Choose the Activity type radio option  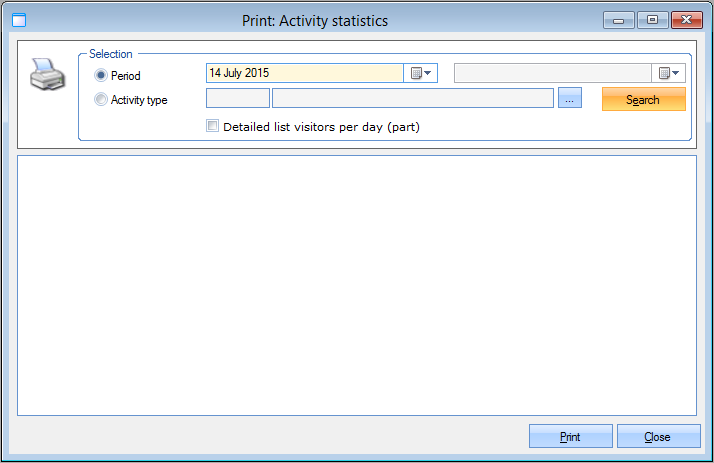(100, 99)
